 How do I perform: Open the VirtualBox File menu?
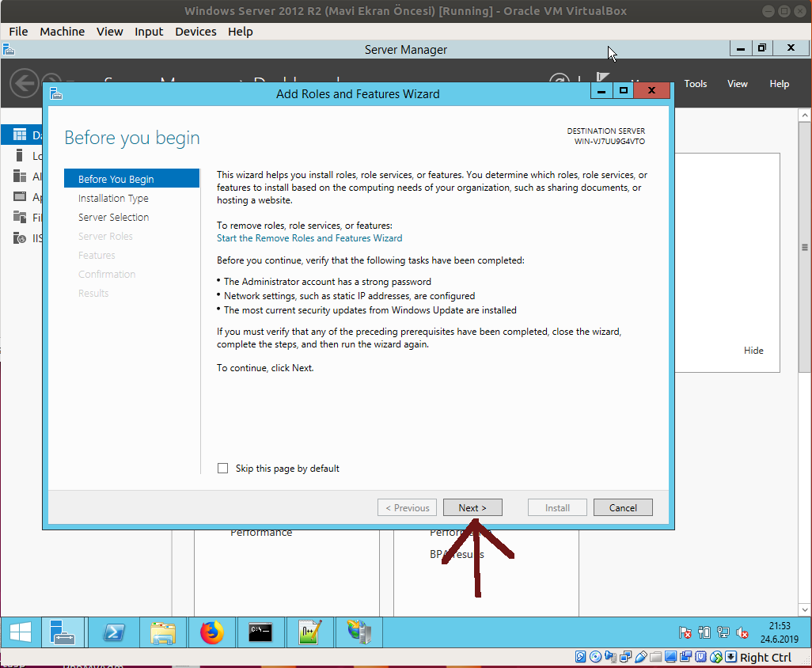pyautogui.click(x=19, y=32)
